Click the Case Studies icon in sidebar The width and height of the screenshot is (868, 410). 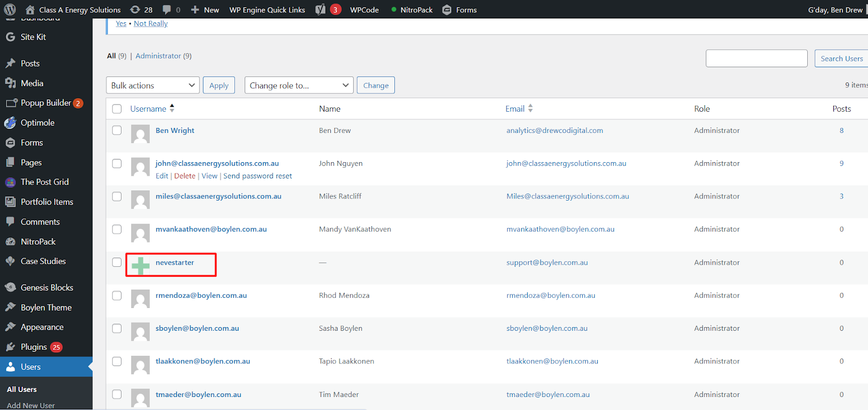(x=10, y=261)
